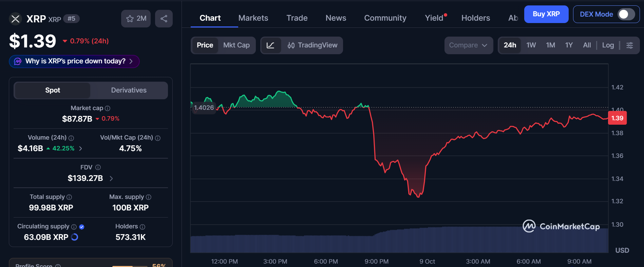
Task: Add XRP to watchlist with the star button
Action: (x=136, y=19)
